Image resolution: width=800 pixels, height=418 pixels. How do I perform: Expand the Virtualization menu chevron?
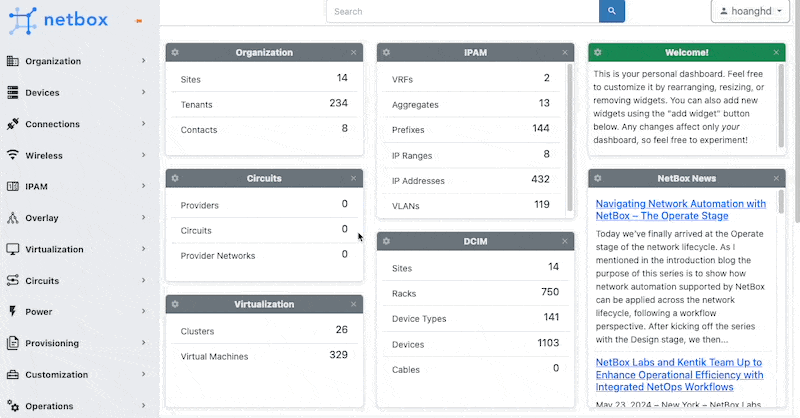(x=143, y=249)
